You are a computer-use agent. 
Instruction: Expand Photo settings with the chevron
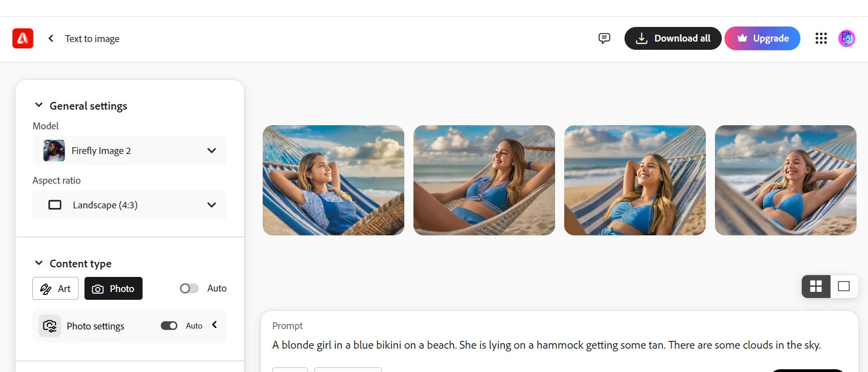[x=215, y=325]
